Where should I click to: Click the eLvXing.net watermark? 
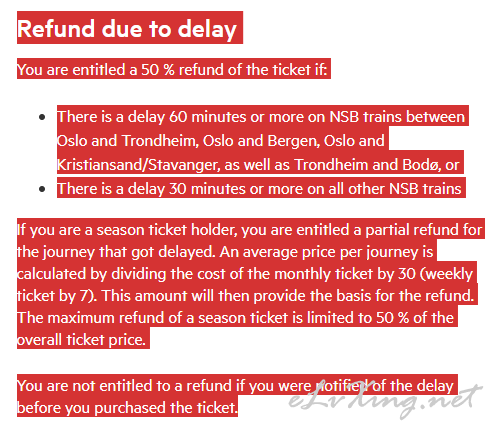[x=385, y=400]
